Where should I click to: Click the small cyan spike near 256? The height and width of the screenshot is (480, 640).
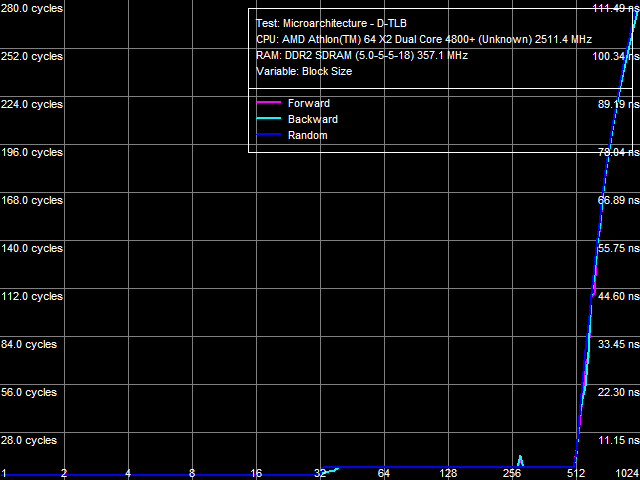coord(520,461)
